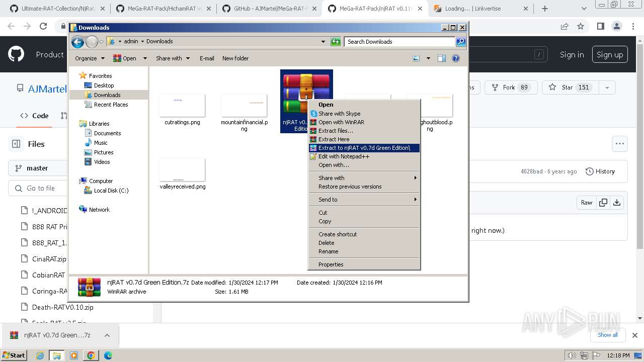Switch to Loading... Linkvertise tab
The height and width of the screenshot is (362, 644).
(480, 9)
